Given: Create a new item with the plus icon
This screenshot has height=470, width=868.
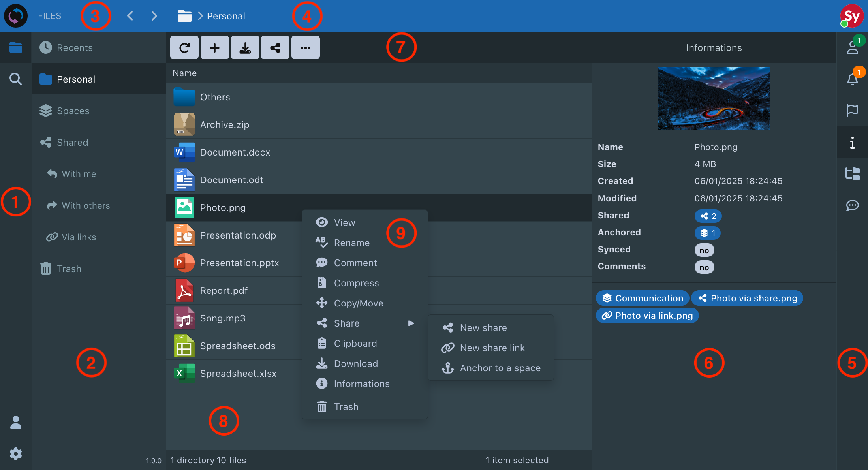Looking at the screenshot, I should [214, 47].
